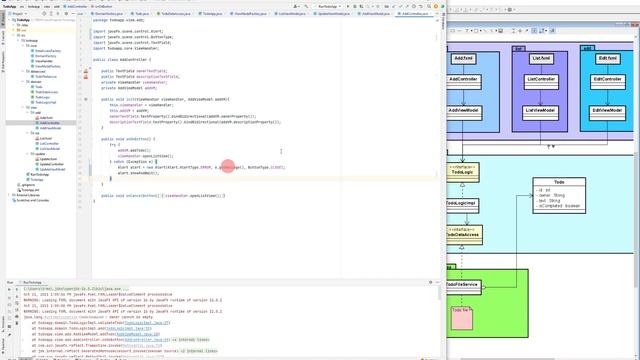Select UpdateController in the project tree
The width and height of the screenshot is (640, 360).
coord(51,164)
